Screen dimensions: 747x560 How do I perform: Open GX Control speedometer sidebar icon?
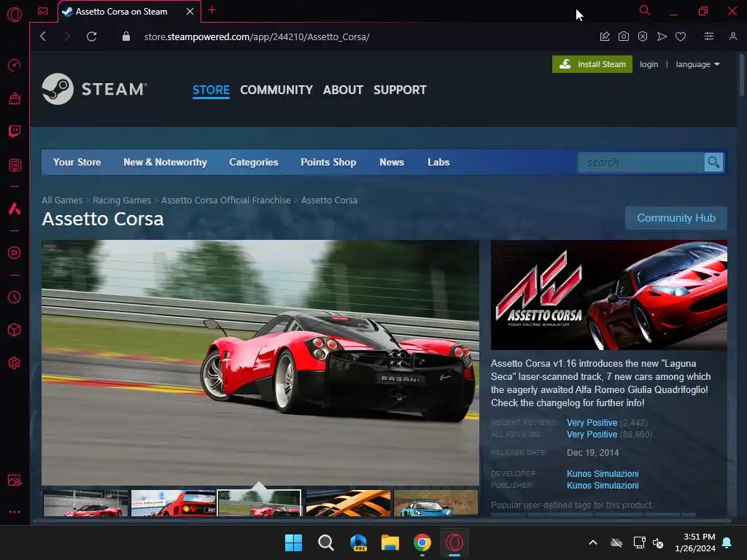[x=15, y=65]
